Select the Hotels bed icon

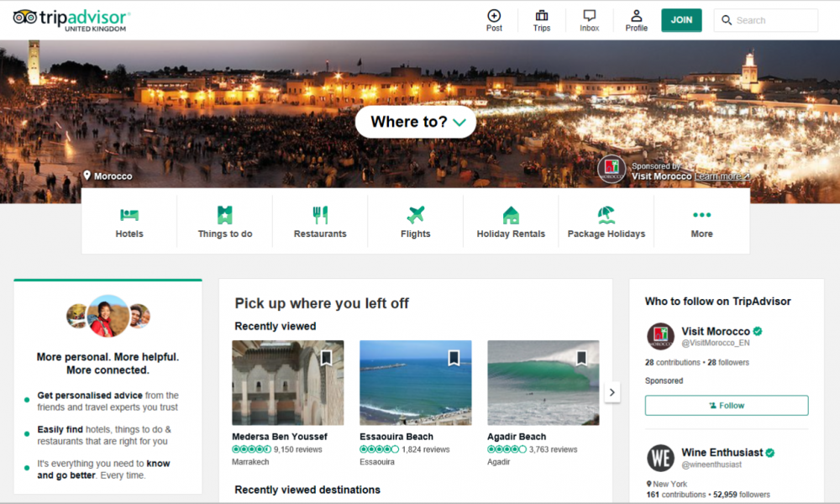point(129,215)
